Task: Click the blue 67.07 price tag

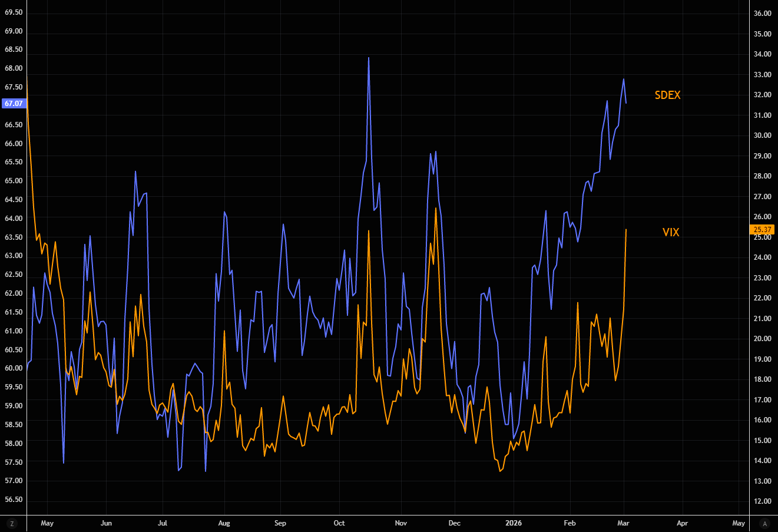Action: tap(14, 104)
